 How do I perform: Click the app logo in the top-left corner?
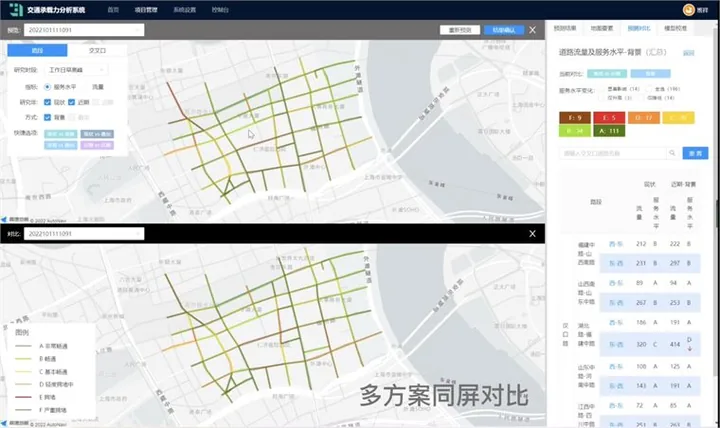click(16, 9)
